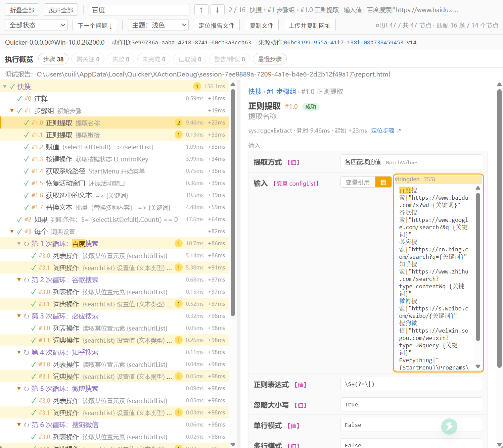This screenshot has height=448, width=503.
Task: Toggle 最慢步骤 filter chip
Action: [270, 59]
